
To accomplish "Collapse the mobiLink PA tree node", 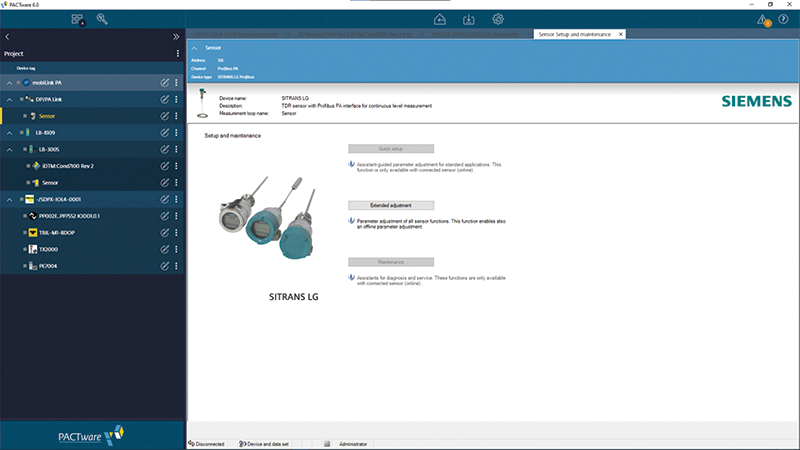I will [x=9, y=83].
